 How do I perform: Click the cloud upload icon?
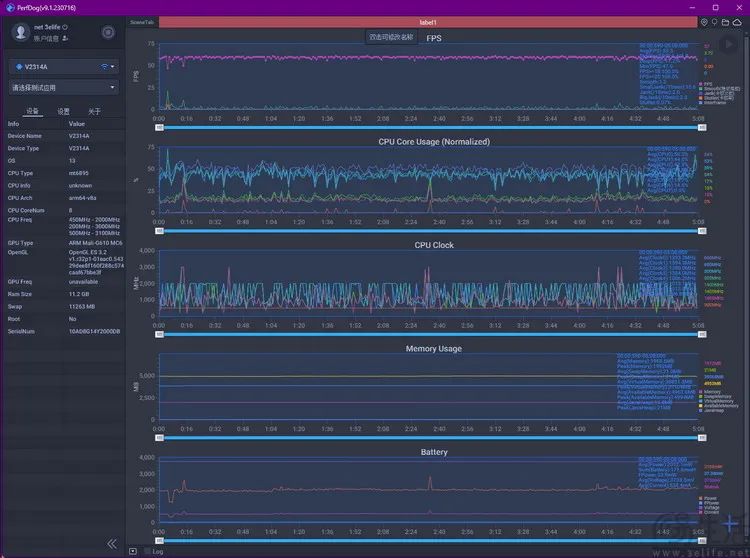pyautogui.click(x=737, y=21)
